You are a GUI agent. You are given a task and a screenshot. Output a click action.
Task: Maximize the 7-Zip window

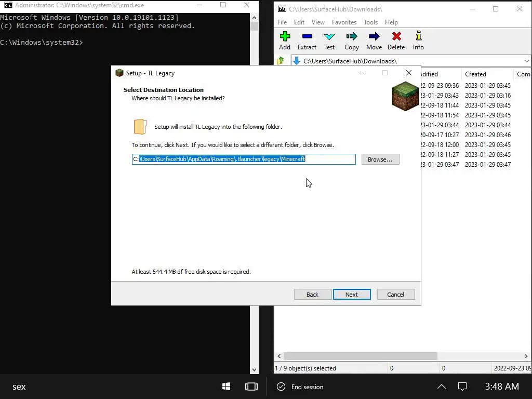point(496,9)
